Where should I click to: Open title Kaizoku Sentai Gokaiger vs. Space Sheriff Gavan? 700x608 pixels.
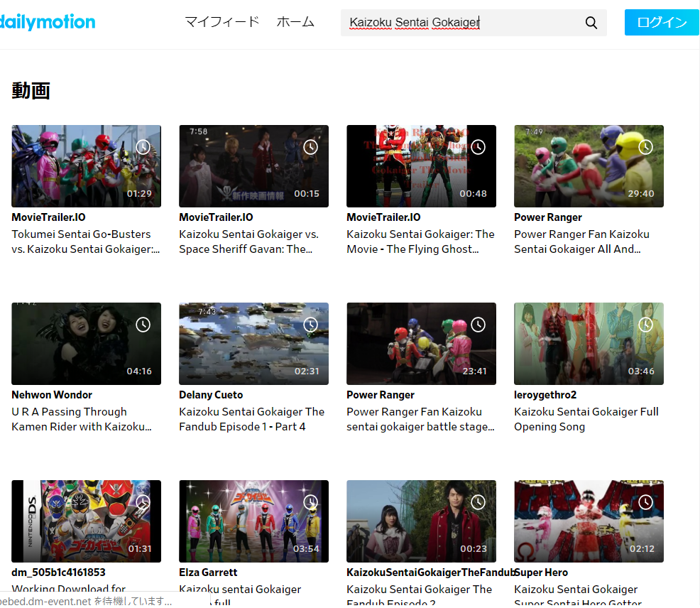tap(248, 241)
